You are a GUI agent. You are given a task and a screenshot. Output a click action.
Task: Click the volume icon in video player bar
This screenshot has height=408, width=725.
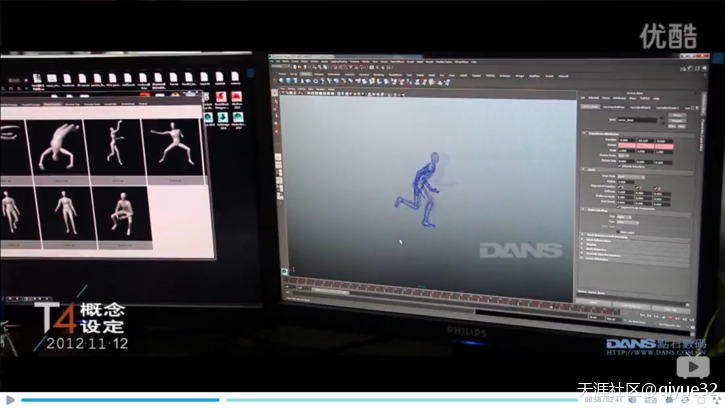point(632,399)
